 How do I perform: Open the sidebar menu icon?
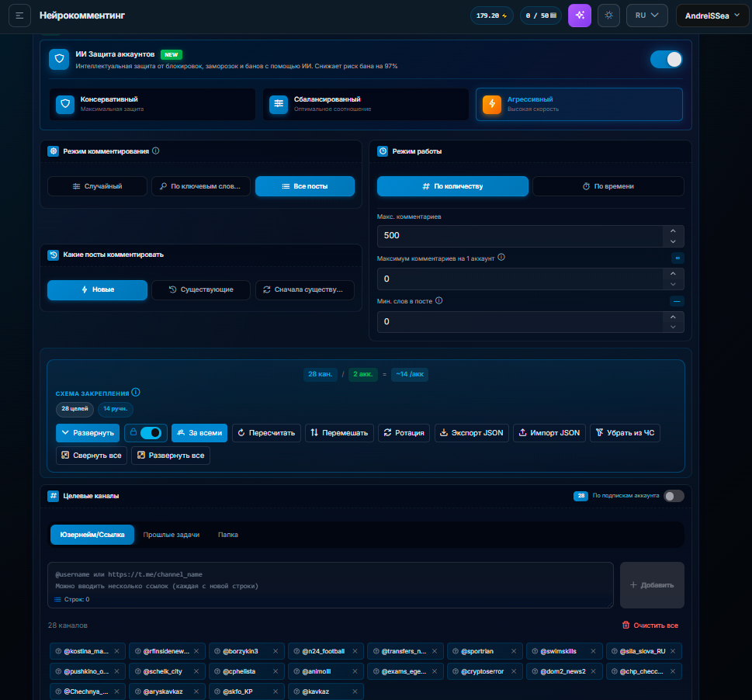click(x=19, y=16)
